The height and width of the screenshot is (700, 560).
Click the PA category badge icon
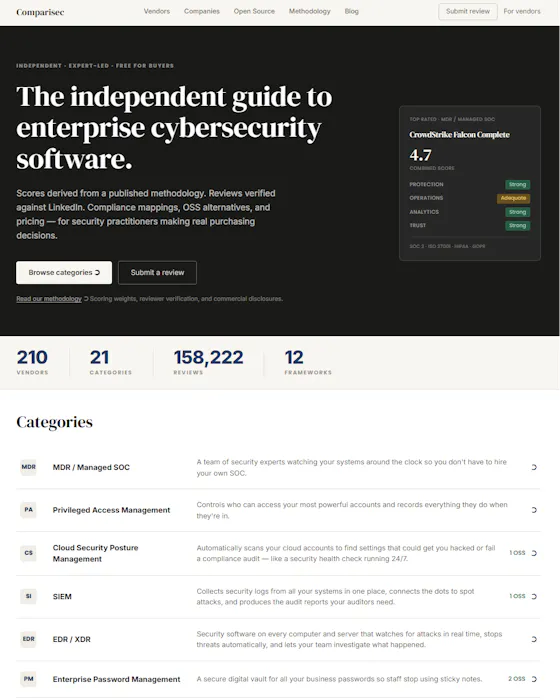[29, 510]
